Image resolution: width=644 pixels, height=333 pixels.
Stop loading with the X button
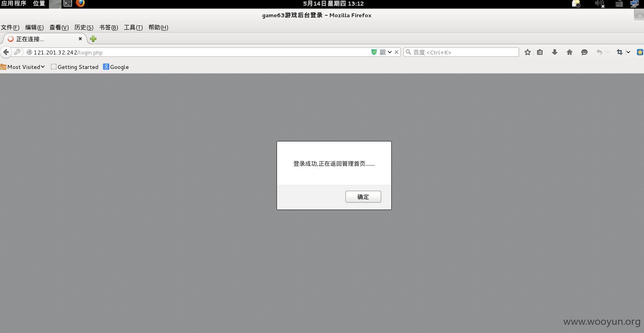pos(396,52)
